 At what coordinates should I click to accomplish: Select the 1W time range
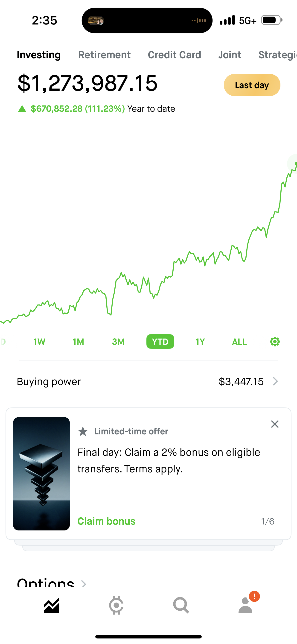coord(39,342)
